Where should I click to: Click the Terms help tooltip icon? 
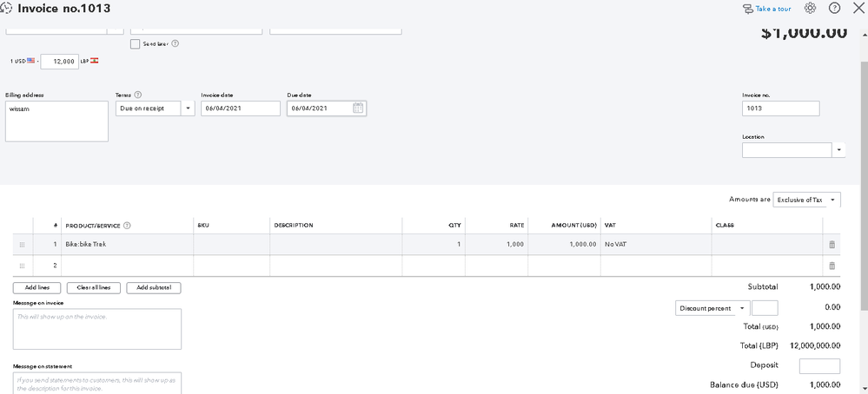(x=138, y=95)
